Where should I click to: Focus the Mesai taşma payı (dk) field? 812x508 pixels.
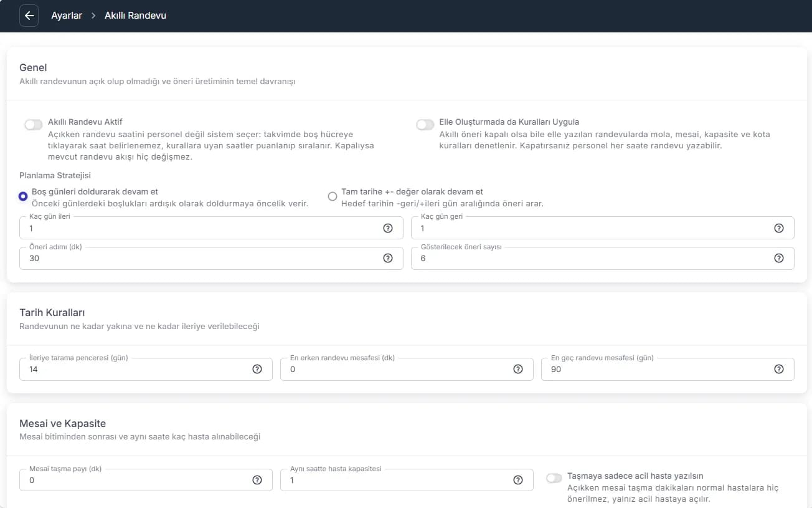[x=146, y=479]
